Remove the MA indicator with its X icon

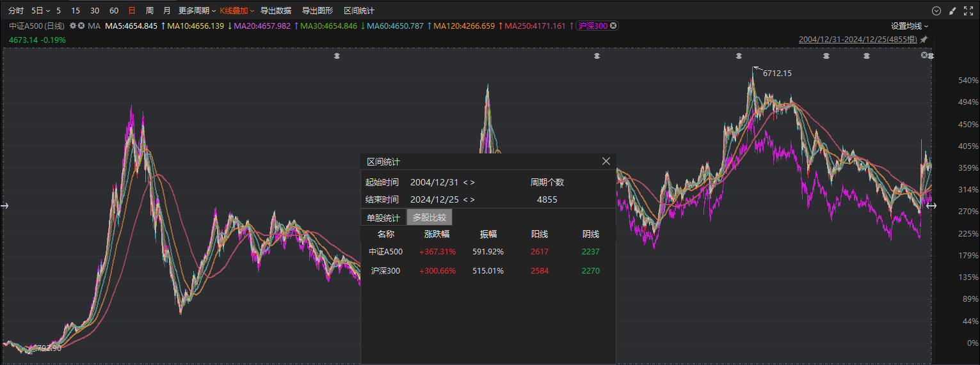pyautogui.click(x=81, y=26)
